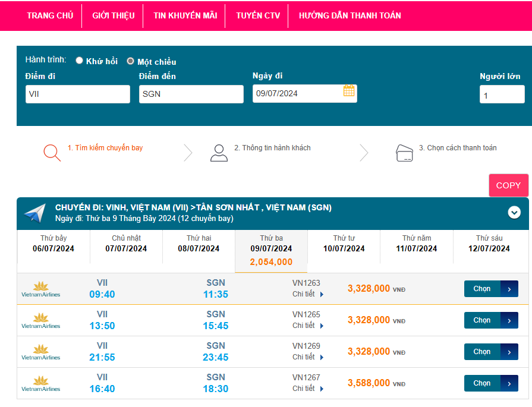Expand Chi tiết for flight VN1263
532x407 pixels.
[308, 294]
